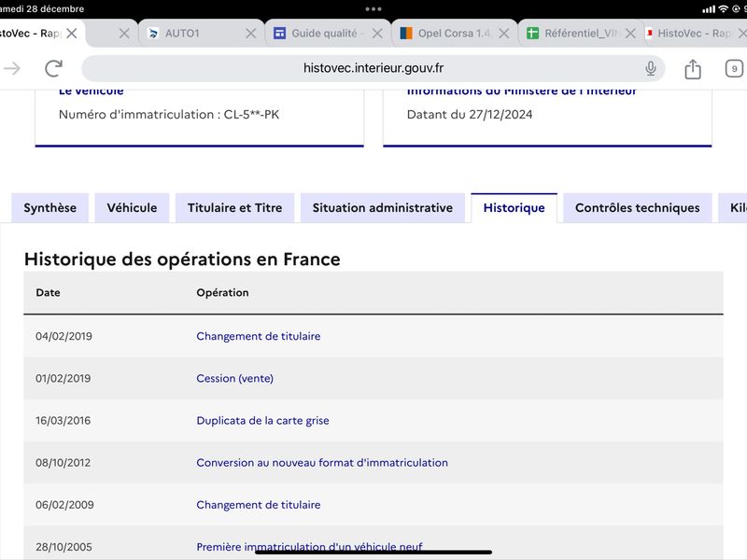This screenshot has width=747, height=560.
Task: Tap the date in the status bar
Action: (x=42, y=9)
